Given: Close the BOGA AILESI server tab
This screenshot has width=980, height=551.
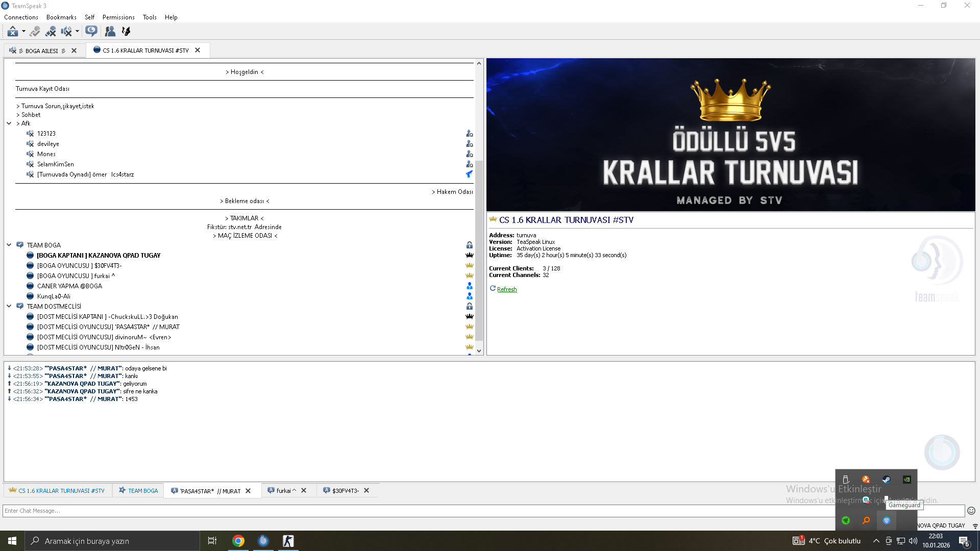Looking at the screenshot, I should point(74,51).
